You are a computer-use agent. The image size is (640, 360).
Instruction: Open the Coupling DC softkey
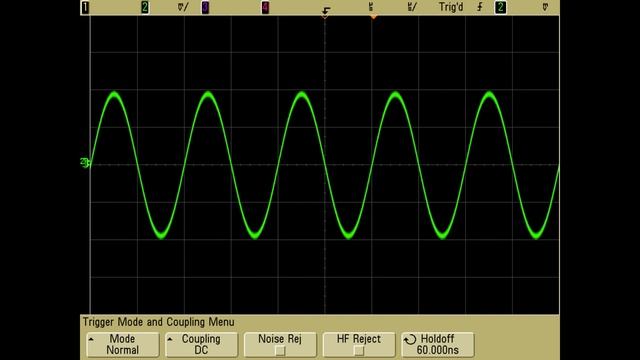(x=201, y=344)
